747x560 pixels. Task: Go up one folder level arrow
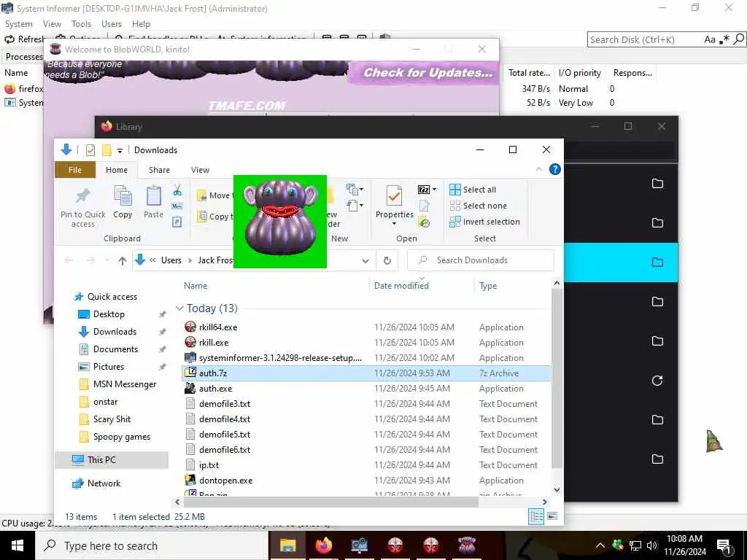pos(123,260)
